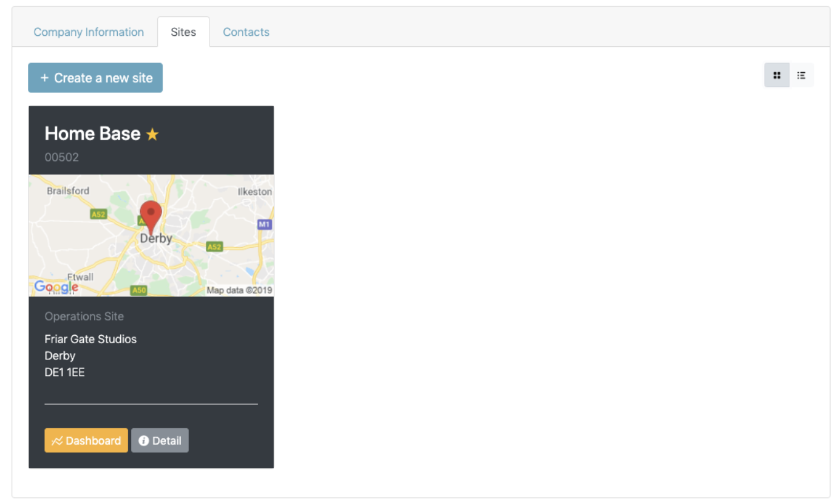Click the Derby address line under Friar Gate
This screenshot has height=504, width=838.
[x=60, y=356]
